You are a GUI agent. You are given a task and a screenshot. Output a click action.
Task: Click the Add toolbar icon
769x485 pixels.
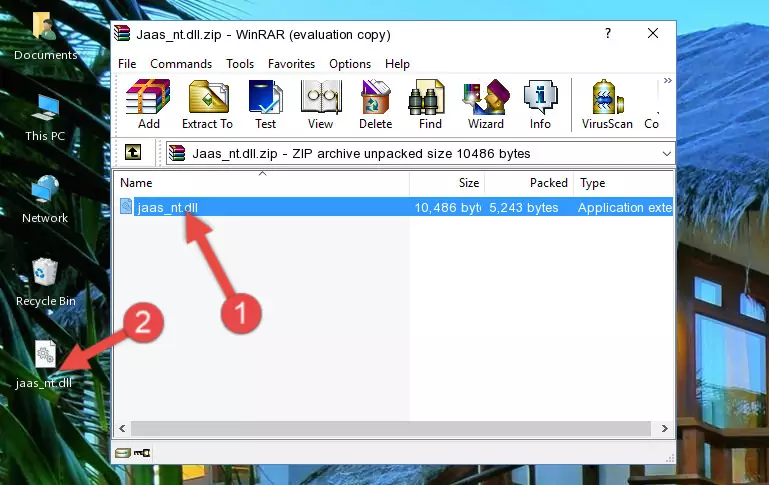point(148,104)
